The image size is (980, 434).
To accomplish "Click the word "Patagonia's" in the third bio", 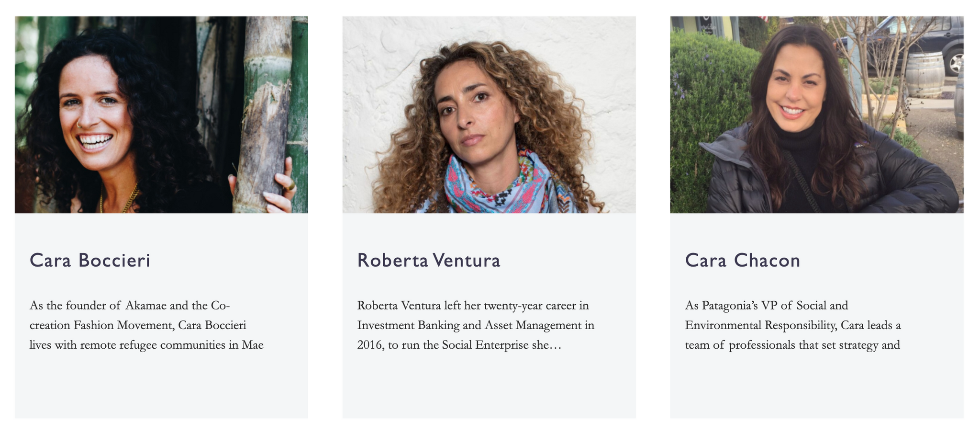I will (x=725, y=306).
